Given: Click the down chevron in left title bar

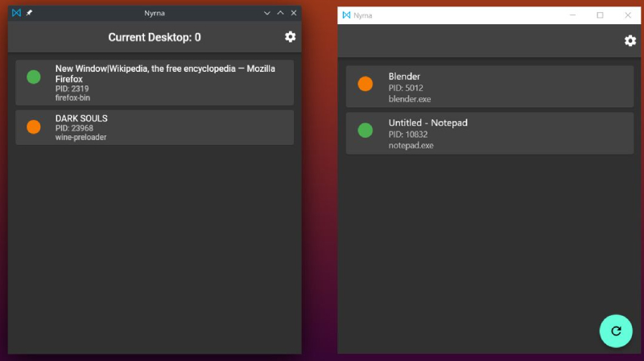Looking at the screenshot, I should (x=267, y=13).
